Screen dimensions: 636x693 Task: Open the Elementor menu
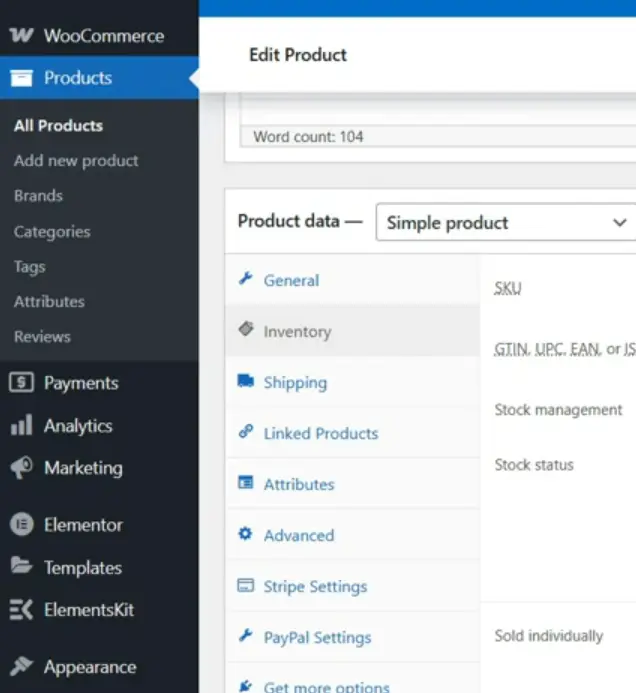[x=99, y=525]
